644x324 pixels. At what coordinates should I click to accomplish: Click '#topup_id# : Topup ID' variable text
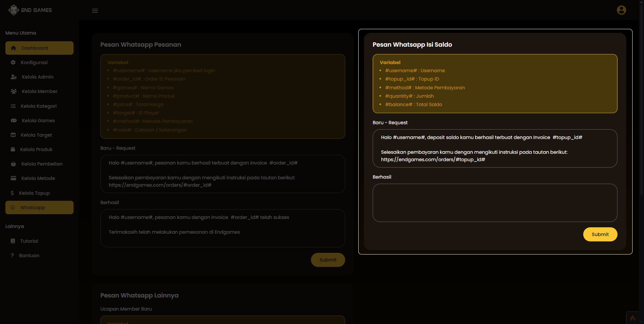(412, 79)
